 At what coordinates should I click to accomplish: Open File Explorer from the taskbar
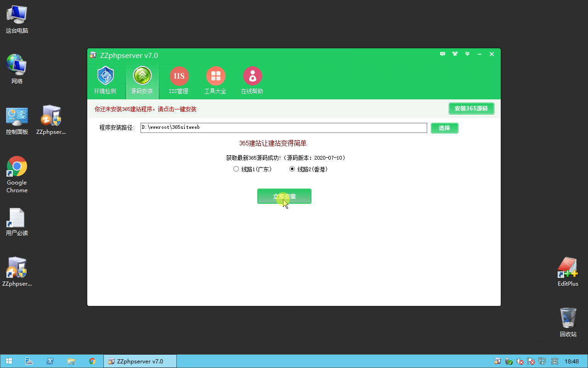(x=71, y=361)
